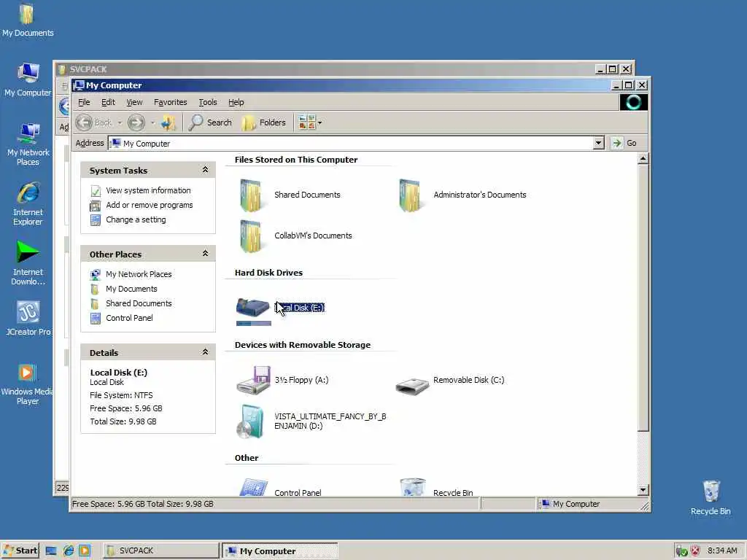Viewport: 747px width, 560px height.
Task: Open the Search pane
Action: tap(210, 122)
